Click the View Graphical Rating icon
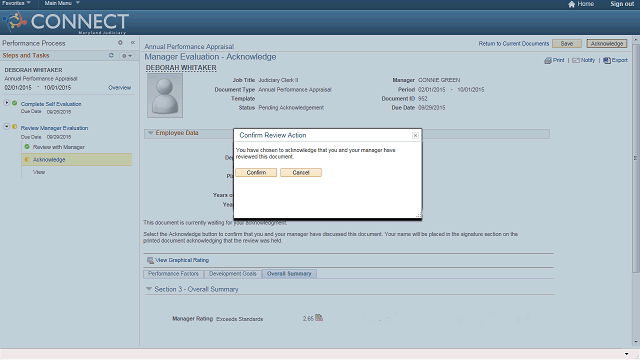This screenshot has height=360, width=640. 150,260
